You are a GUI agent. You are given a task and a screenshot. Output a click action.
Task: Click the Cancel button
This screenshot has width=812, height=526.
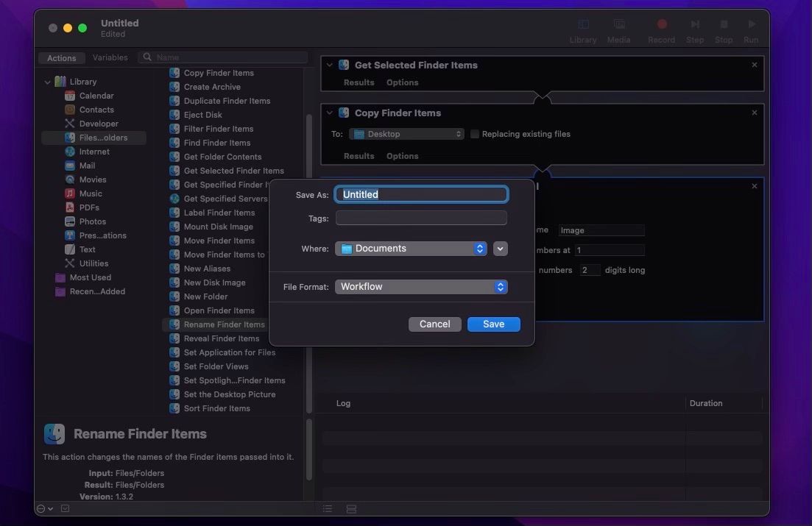(x=434, y=324)
